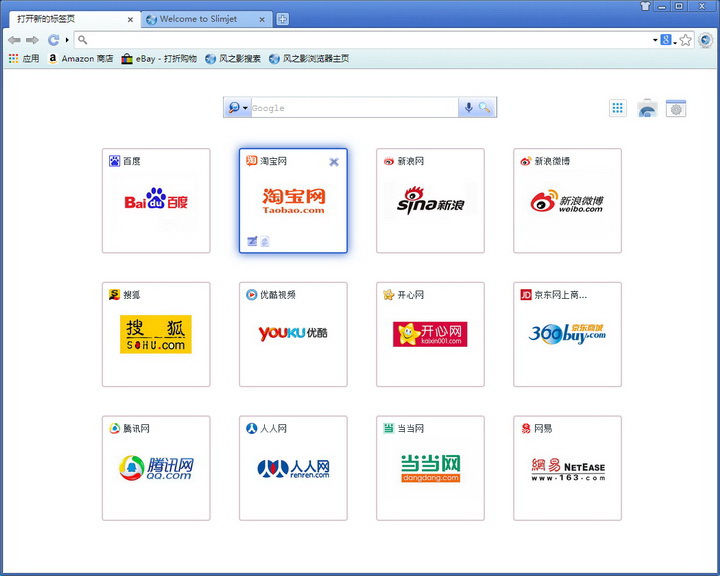Expand the history dropdown arrow next to reload

click(x=67, y=40)
